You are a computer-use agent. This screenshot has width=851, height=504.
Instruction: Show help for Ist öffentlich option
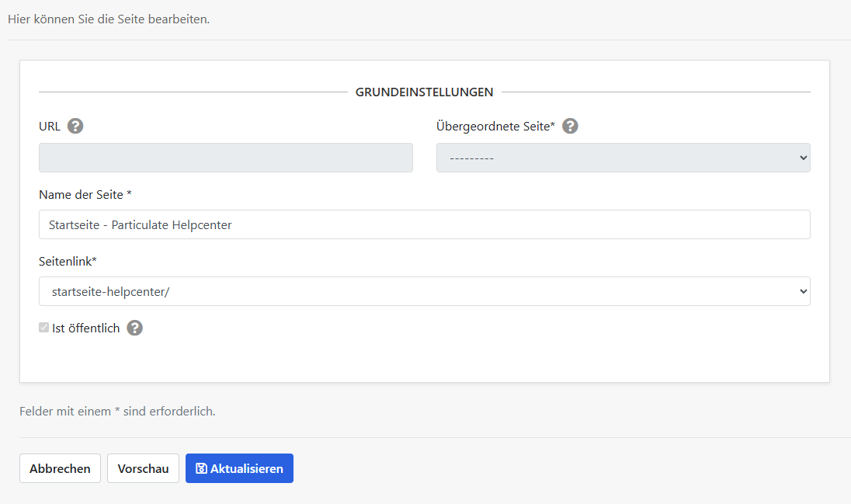coord(135,328)
